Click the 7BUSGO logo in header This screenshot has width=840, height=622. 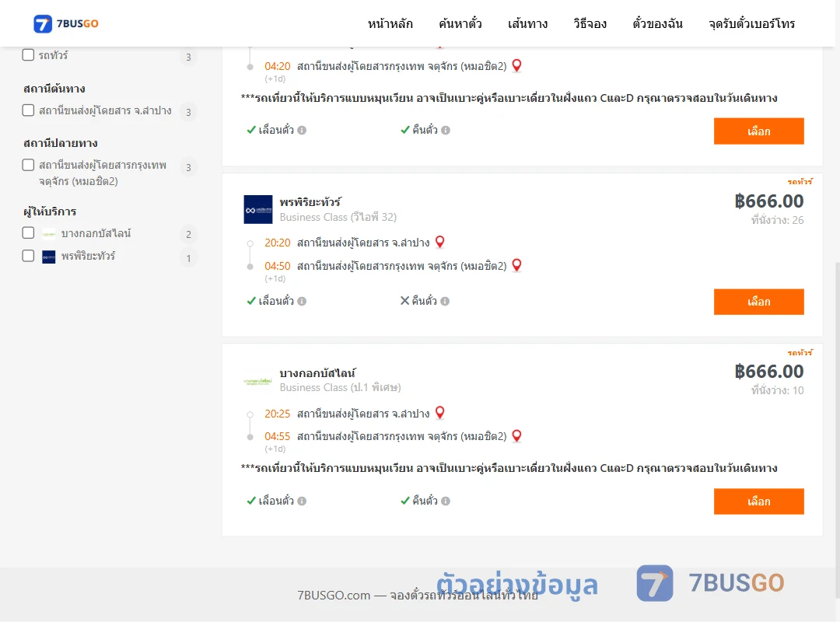click(66, 23)
